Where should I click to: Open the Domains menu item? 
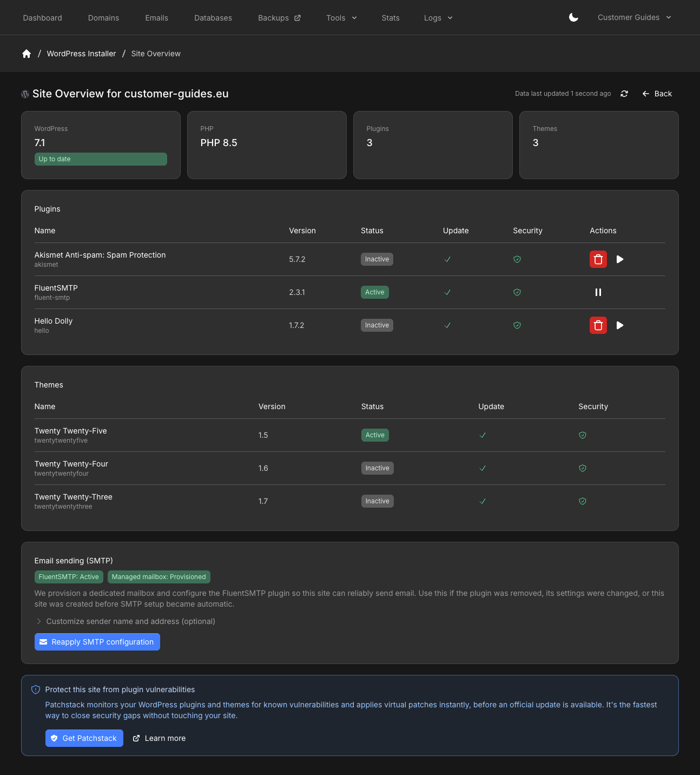point(103,18)
